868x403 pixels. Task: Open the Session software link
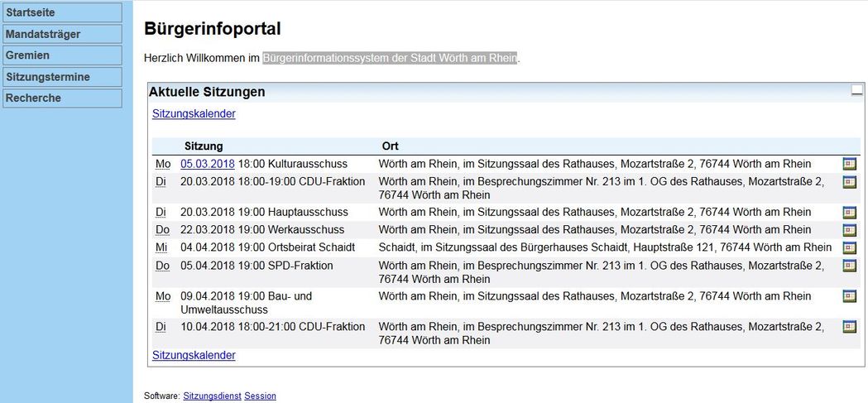point(260,396)
